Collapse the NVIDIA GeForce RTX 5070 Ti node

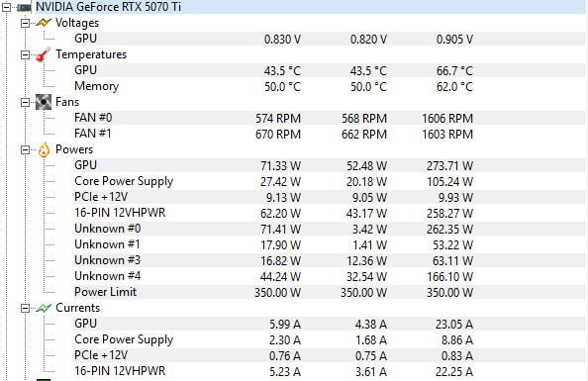click(x=6, y=7)
